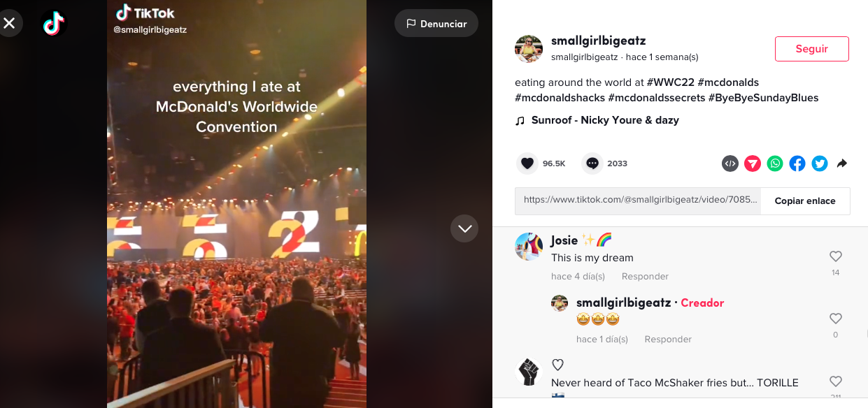This screenshot has height=408, width=868.
Task: Click Copiar enlace button
Action: click(805, 201)
